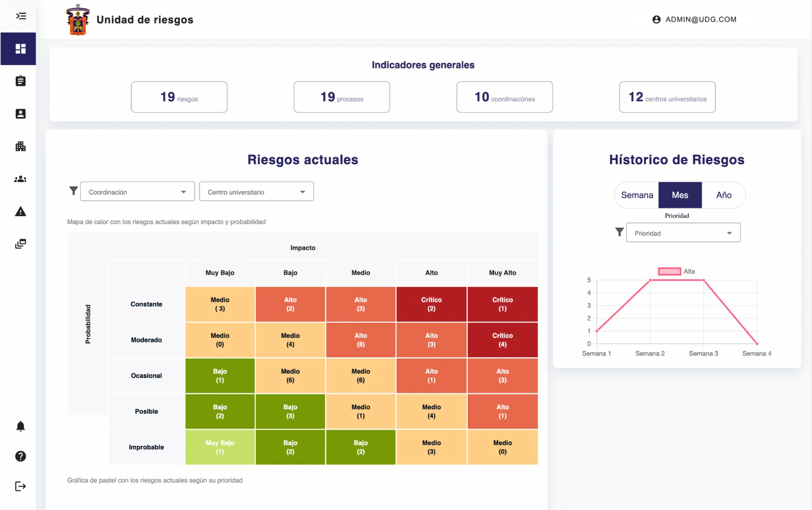Screen dimensions: 812x510
Task: Click the Semana 1 data point on chart
Action: 597,331
